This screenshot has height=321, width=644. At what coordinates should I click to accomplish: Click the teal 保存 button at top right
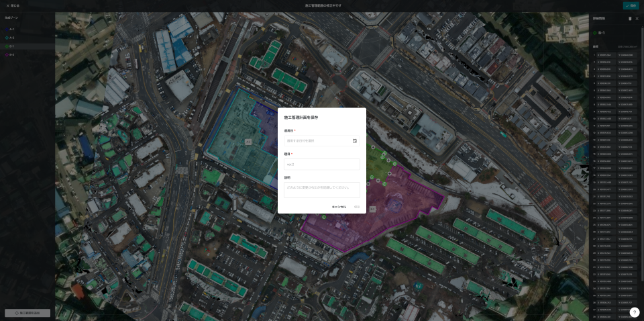631,5
